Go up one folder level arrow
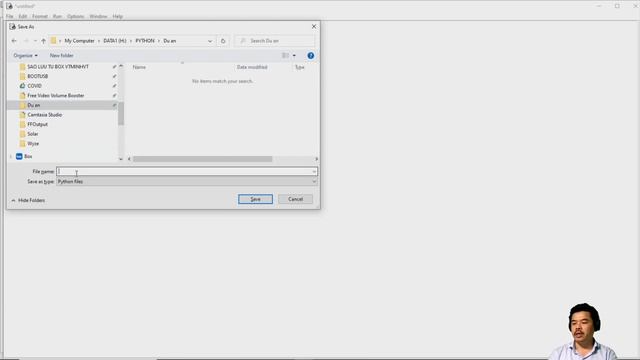Screen dimensions: 640x360 (43, 41)
